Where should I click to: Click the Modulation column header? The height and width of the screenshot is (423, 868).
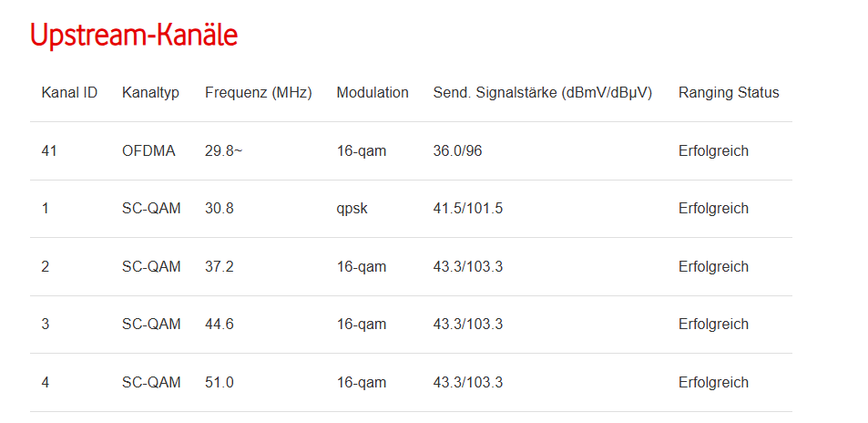(373, 93)
